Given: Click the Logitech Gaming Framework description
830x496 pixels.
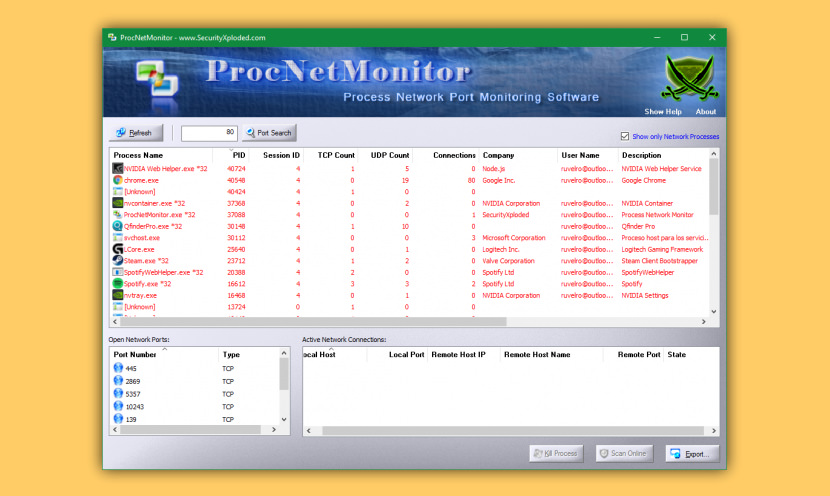Looking at the screenshot, I should (x=662, y=249).
